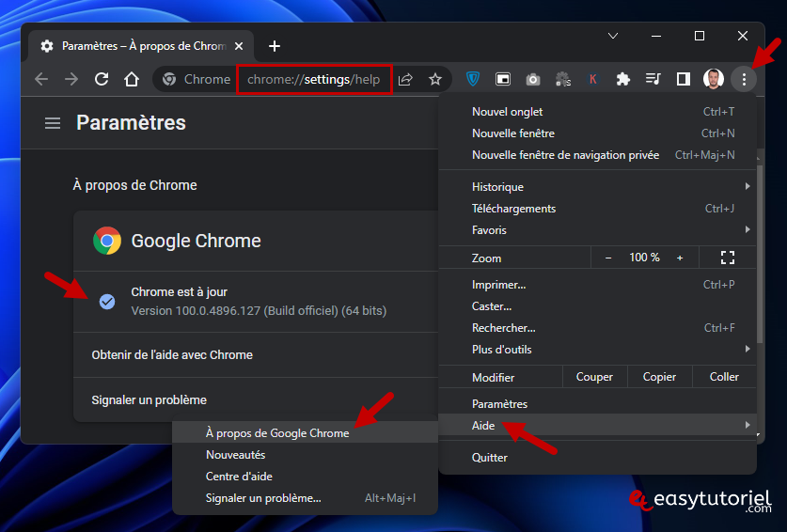Select À propos de Google Chrome
The height and width of the screenshot is (532, 787).
(x=306, y=433)
